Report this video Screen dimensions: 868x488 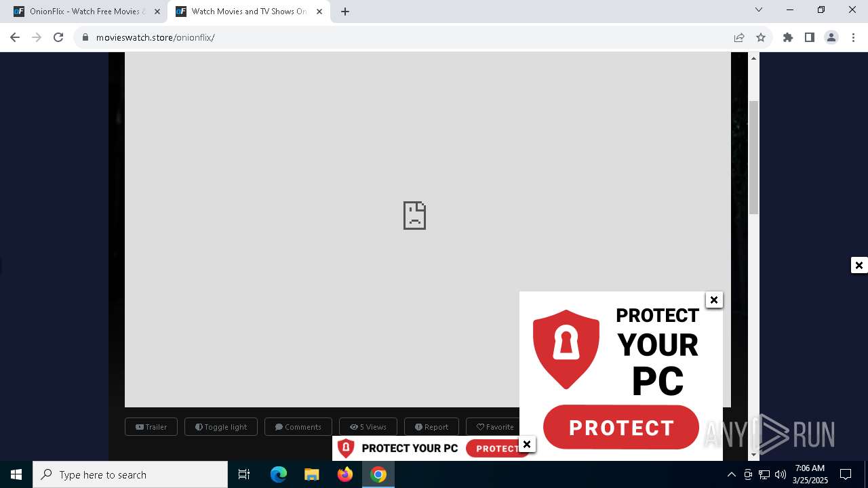coord(431,427)
